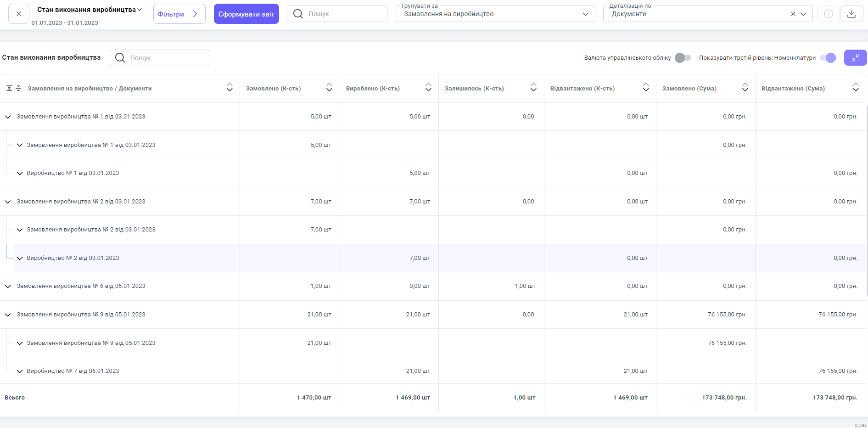Click Сформувати звіт button

point(246,14)
